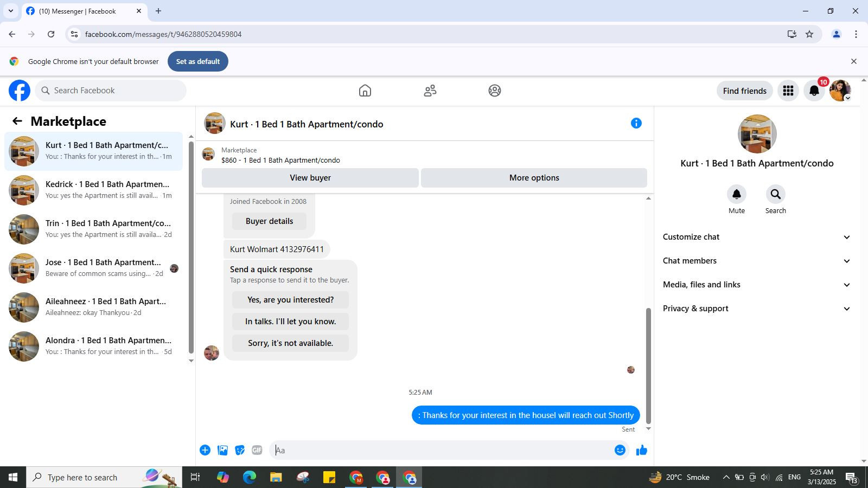Open Buyer details
Image resolution: width=868 pixels, height=488 pixels.
point(269,221)
